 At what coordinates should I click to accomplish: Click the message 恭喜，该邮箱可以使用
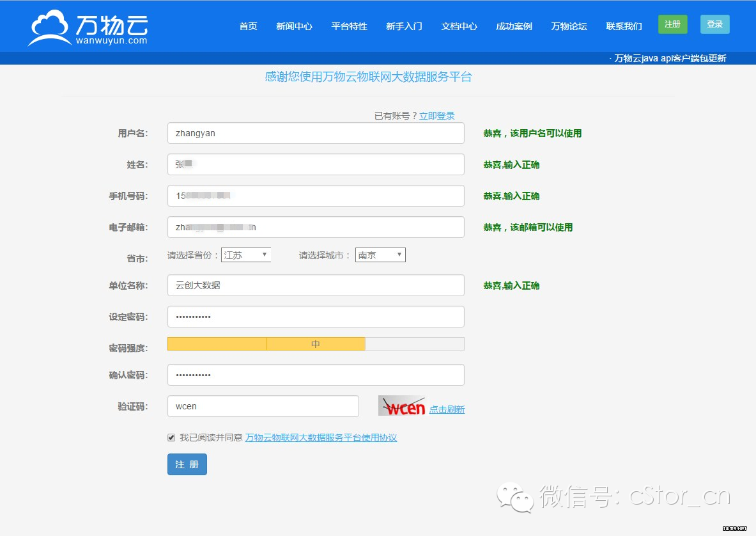[528, 227]
